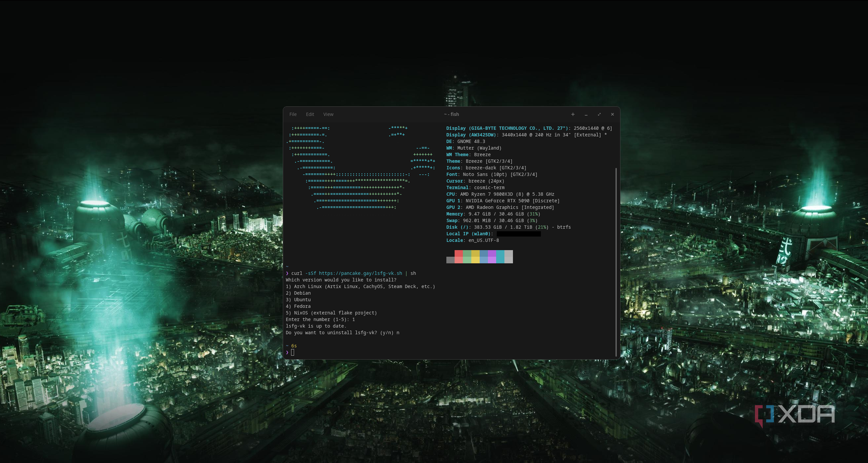The image size is (868, 463).
Task: Click the green color palette block
Action: click(x=467, y=256)
